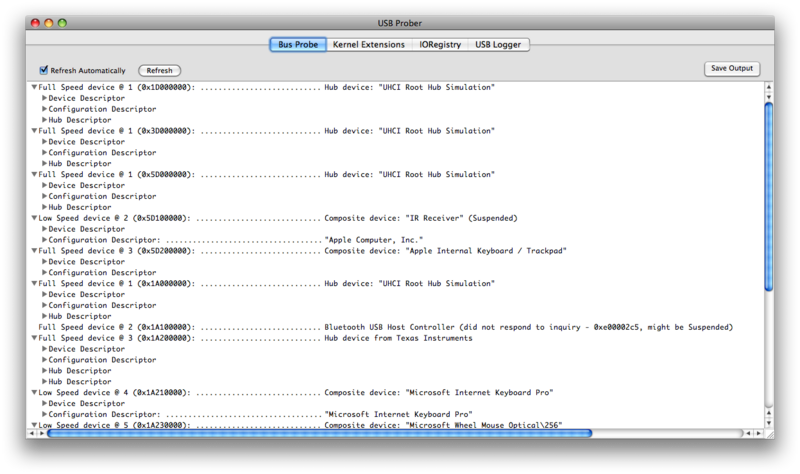Collapse the IR Receiver composite device row

(35, 218)
